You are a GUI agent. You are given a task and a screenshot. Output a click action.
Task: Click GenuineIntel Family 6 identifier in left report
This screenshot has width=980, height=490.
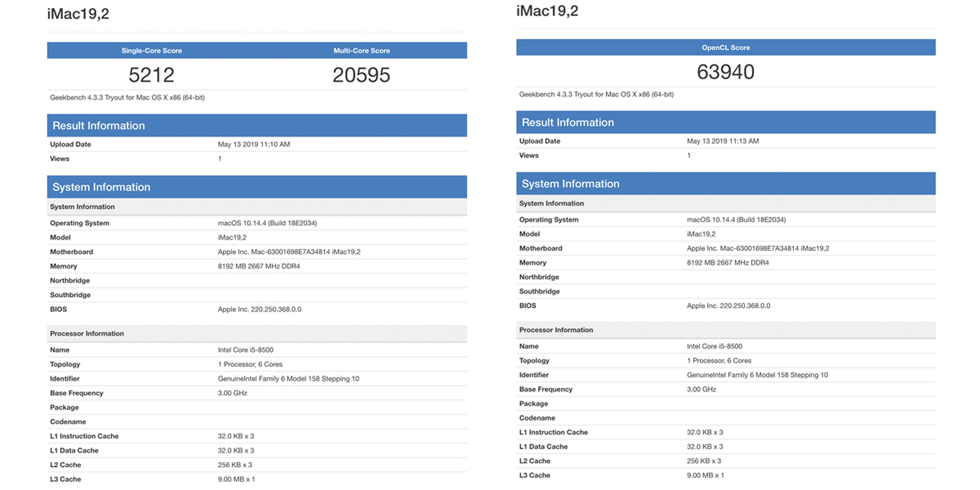(x=288, y=379)
